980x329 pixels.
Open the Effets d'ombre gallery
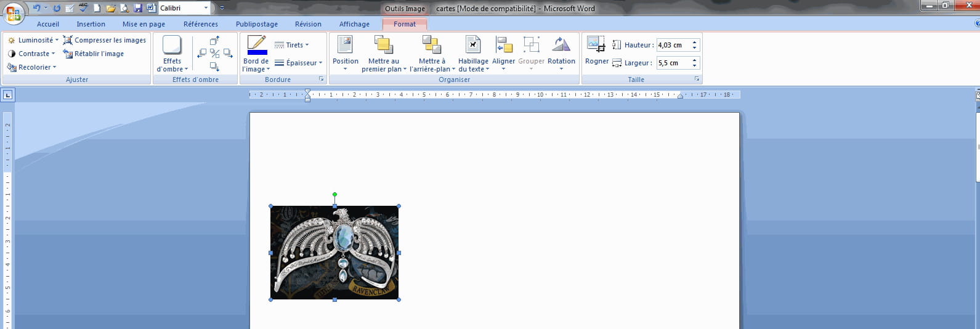coord(172,54)
